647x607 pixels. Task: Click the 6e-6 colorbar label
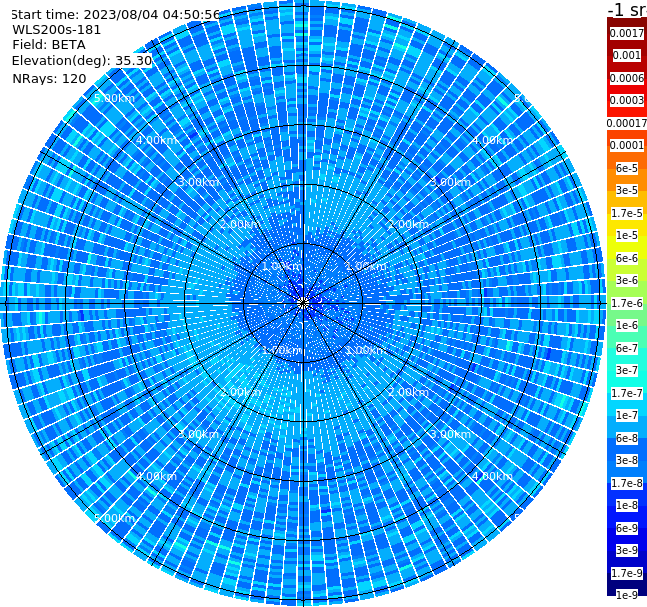point(627,258)
